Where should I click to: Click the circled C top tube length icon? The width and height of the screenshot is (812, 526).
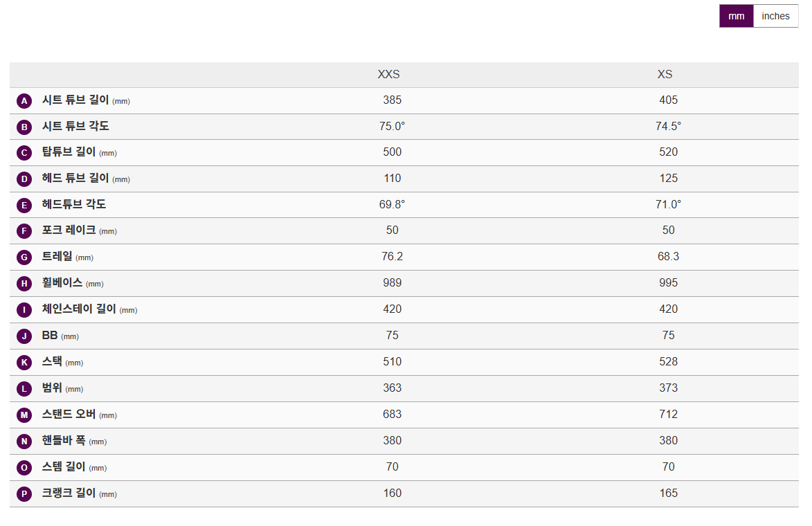point(24,153)
